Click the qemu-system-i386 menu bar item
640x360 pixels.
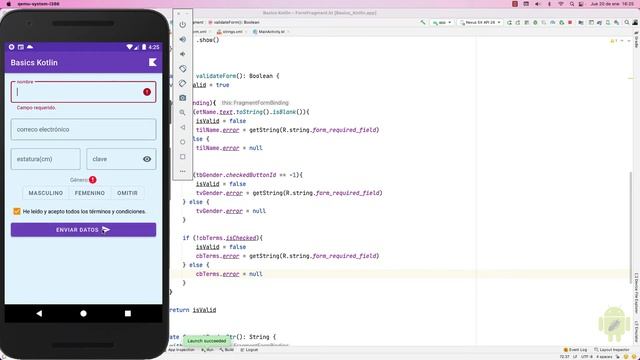pos(38,4)
